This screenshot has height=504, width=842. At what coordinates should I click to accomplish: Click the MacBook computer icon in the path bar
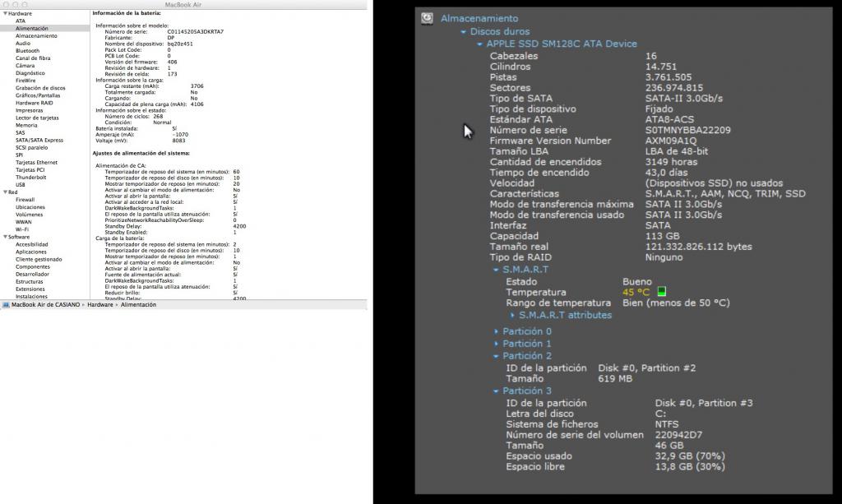click(6, 305)
